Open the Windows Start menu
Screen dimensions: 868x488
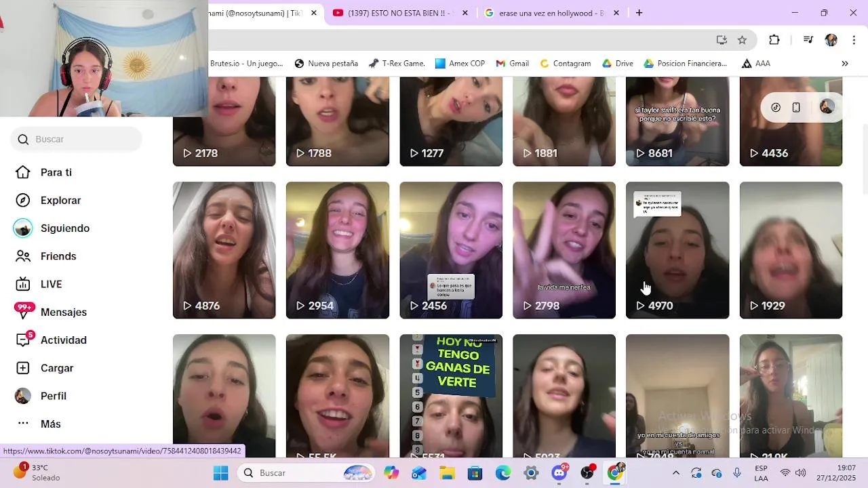pyautogui.click(x=221, y=473)
